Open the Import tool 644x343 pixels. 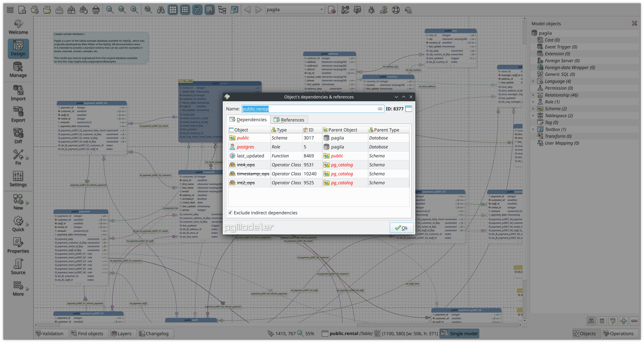coord(18,93)
